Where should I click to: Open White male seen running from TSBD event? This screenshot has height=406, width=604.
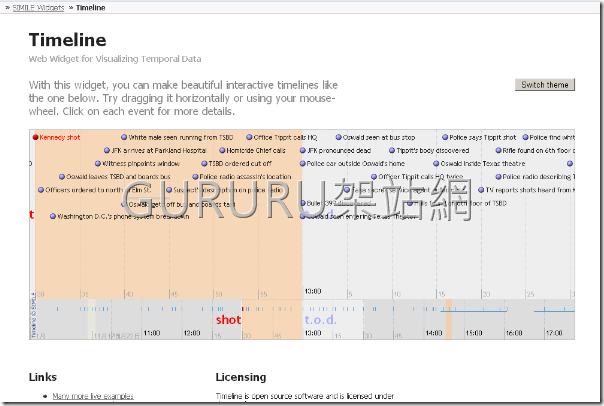(x=177, y=138)
